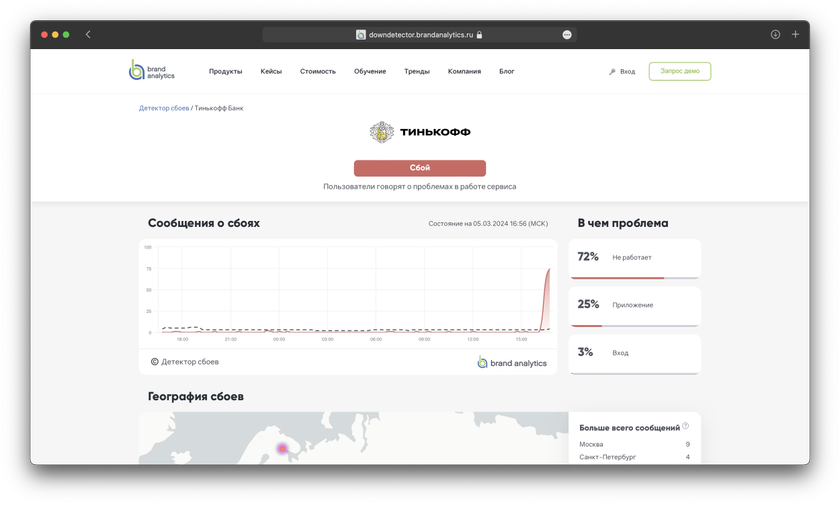Click the 15:00 chart axis label
The height and width of the screenshot is (505, 840).
pos(521,339)
